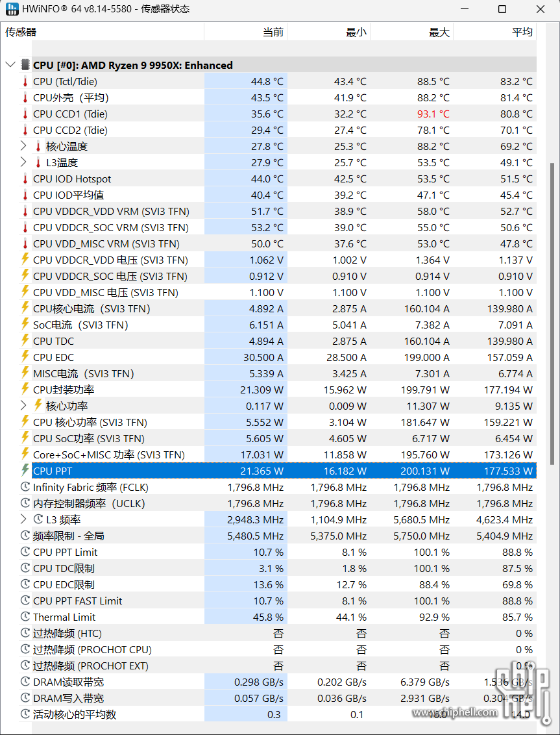Expand the 核心功率 subtree

(x=23, y=405)
